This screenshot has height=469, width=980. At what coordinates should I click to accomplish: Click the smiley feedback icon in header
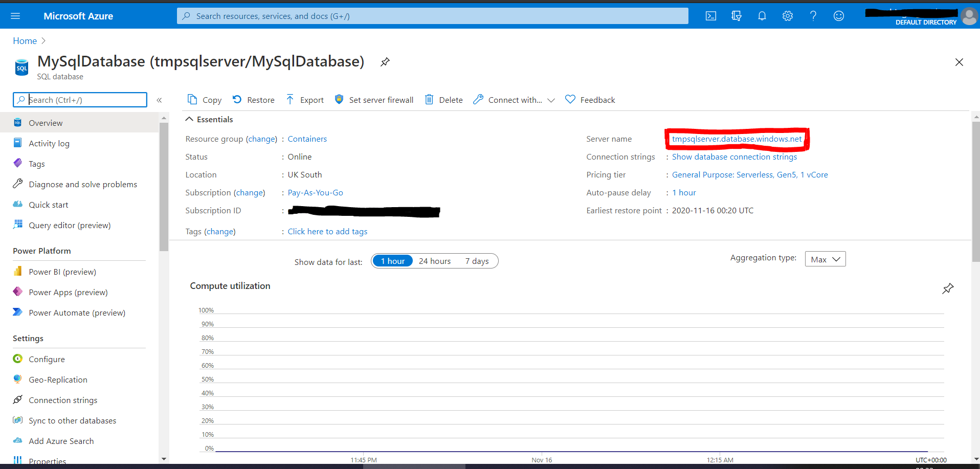click(838, 16)
